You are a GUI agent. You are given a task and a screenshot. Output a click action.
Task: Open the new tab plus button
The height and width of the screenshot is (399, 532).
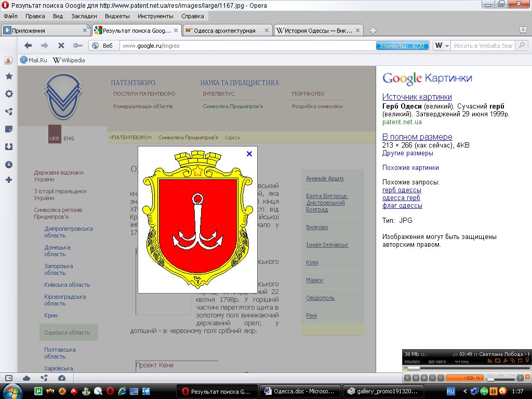coord(373,31)
